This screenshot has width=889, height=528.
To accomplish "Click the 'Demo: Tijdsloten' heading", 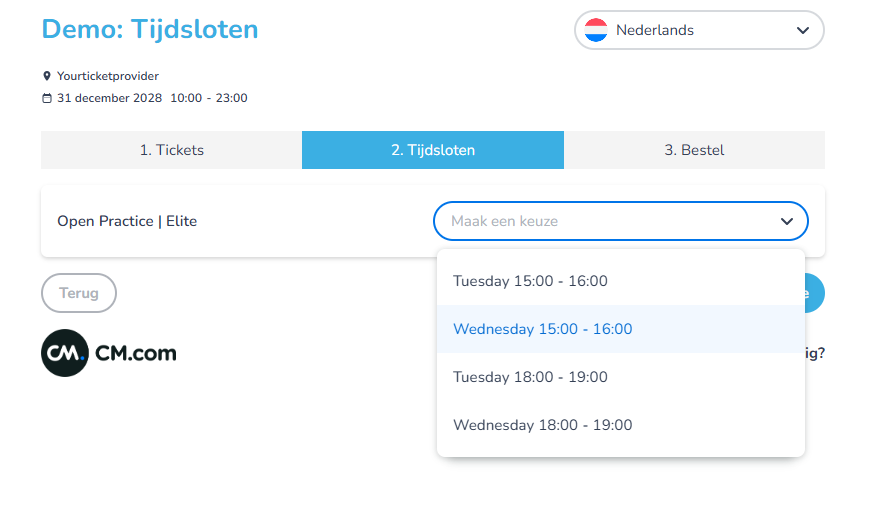I will [150, 29].
